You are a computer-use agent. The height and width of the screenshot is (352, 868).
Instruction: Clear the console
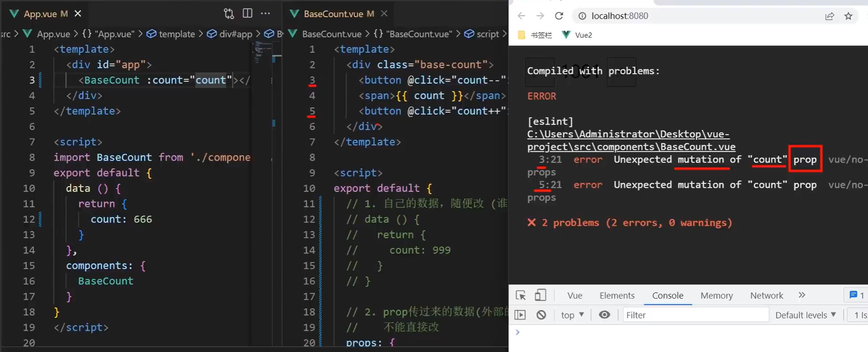click(541, 315)
